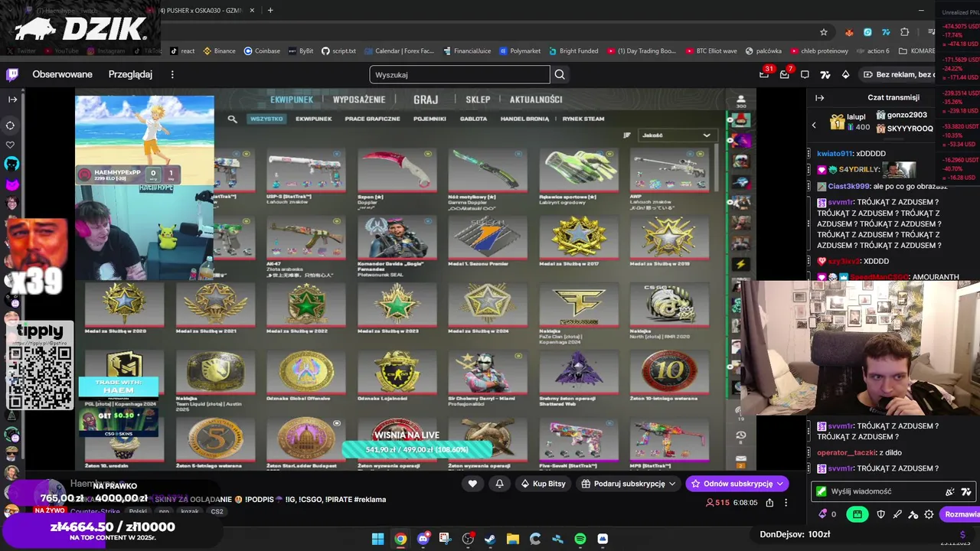Screen dimensions: 980x551
Task: Open the Binance bookmark
Action: point(218,51)
